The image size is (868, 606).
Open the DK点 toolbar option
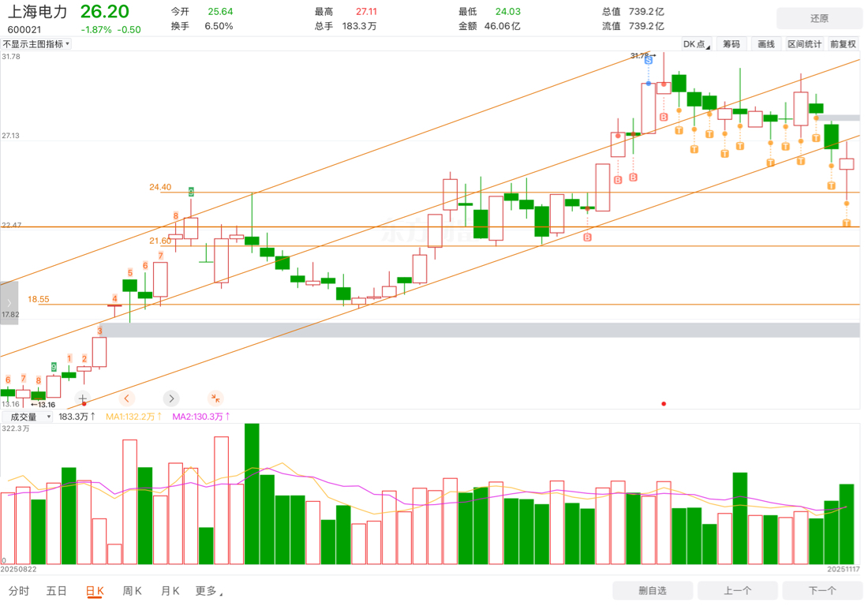click(697, 44)
